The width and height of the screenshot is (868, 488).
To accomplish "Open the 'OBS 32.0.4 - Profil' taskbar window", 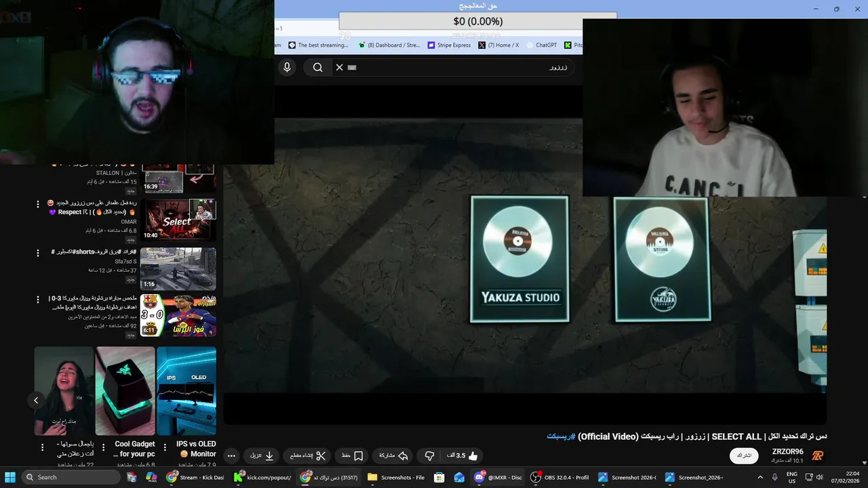I will tap(560, 477).
